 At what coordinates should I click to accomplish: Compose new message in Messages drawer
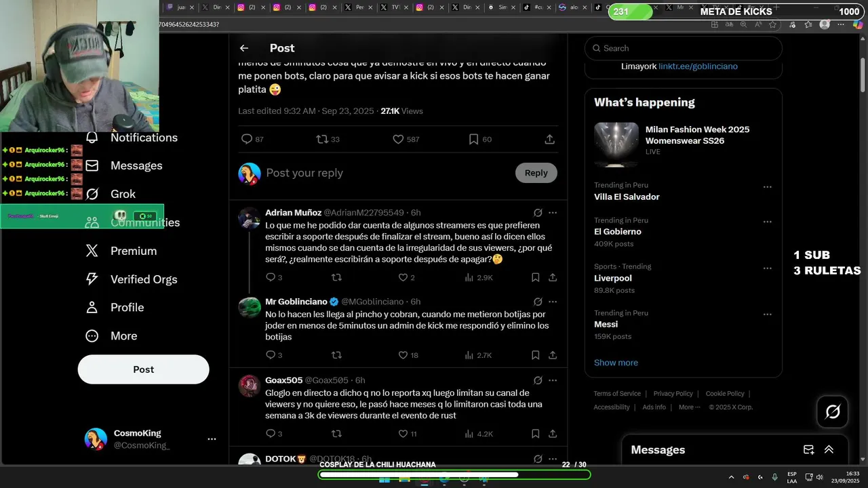808,449
